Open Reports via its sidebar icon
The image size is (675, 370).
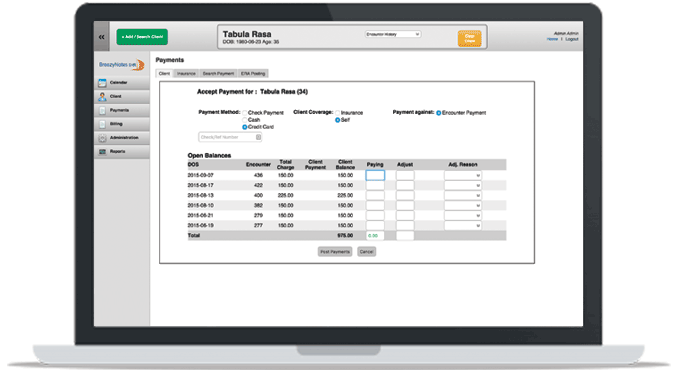click(x=102, y=152)
